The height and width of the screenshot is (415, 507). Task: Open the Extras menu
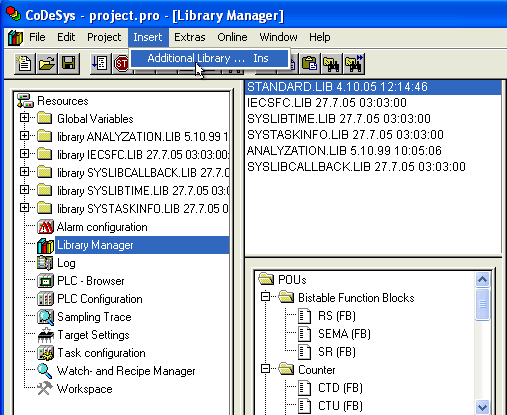tap(190, 37)
